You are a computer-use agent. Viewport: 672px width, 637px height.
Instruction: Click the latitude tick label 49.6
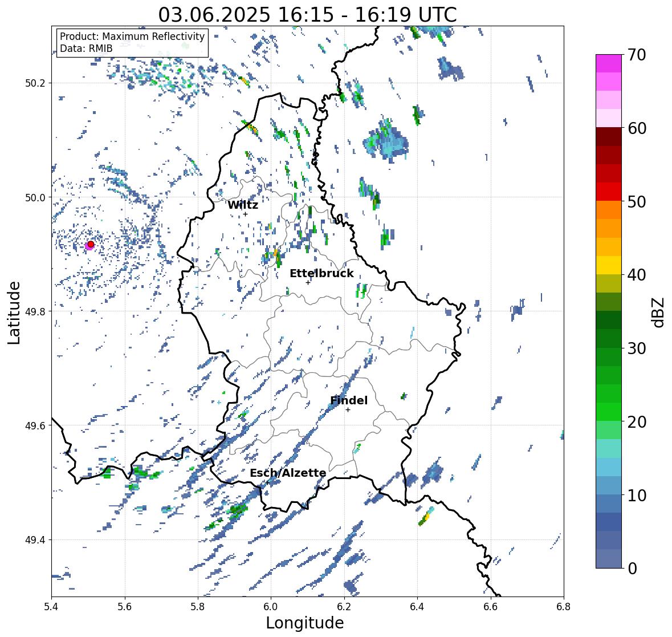tap(35, 425)
